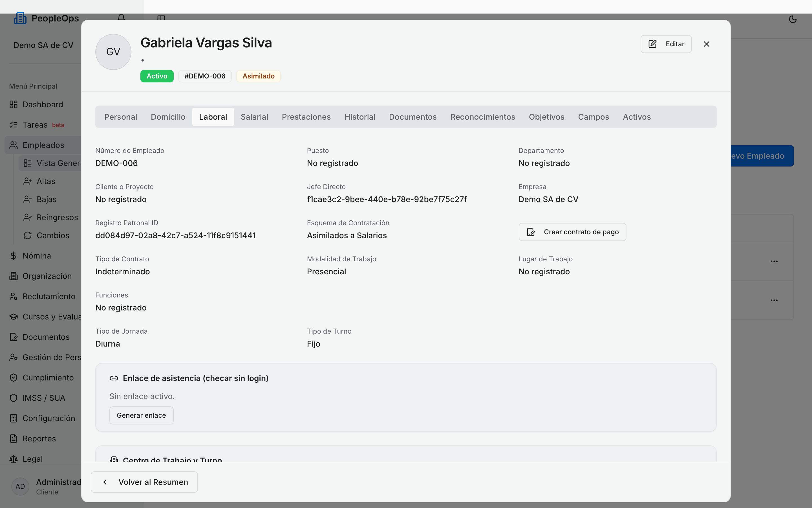Click the Fijo value under Tipo de Turno
This screenshot has width=812, height=508.
[314, 344]
